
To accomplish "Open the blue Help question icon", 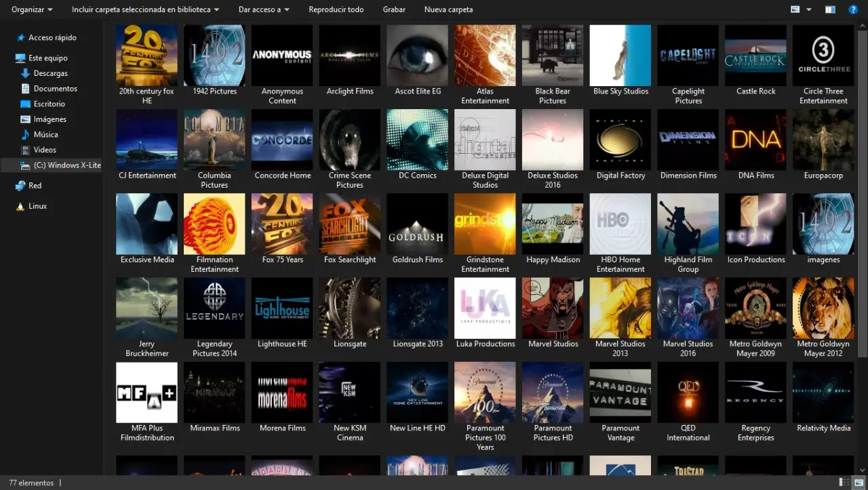I will [854, 9].
